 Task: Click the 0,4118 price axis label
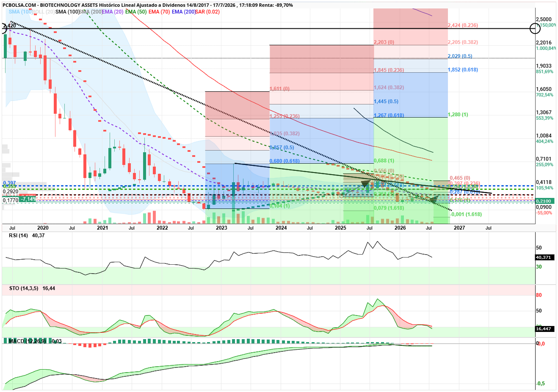point(544,182)
